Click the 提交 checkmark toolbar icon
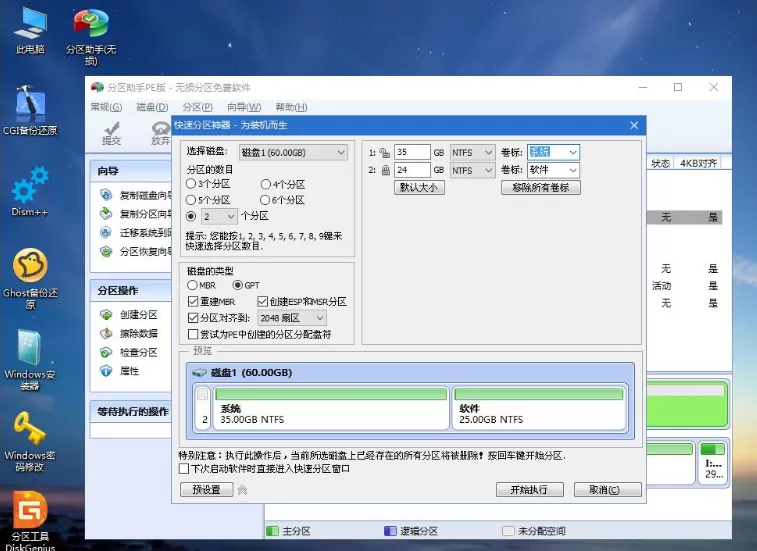 (112, 133)
